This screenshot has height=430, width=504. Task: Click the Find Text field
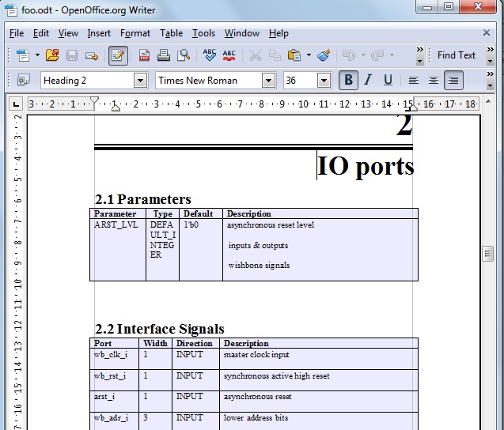(456, 55)
